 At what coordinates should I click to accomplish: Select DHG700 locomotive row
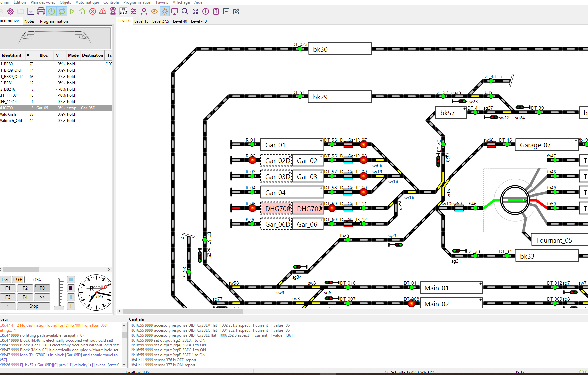[56, 108]
